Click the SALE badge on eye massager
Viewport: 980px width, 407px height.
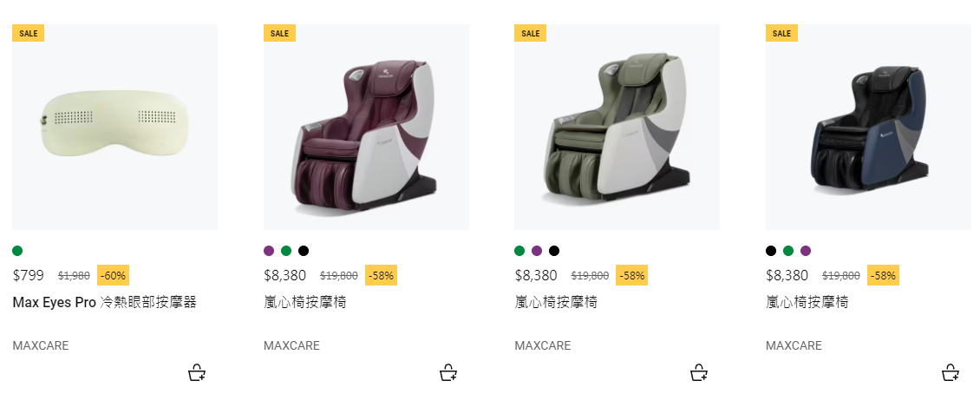[x=28, y=33]
